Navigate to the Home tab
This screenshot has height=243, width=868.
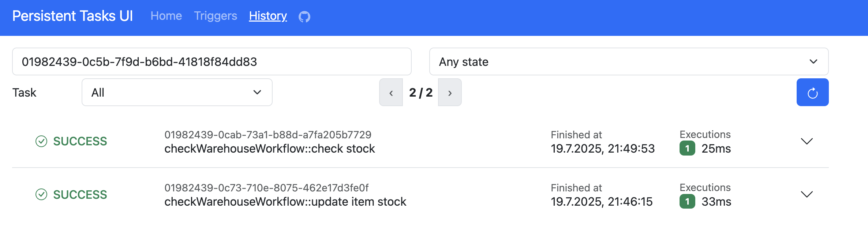pyautogui.click(x=166, y=16)
